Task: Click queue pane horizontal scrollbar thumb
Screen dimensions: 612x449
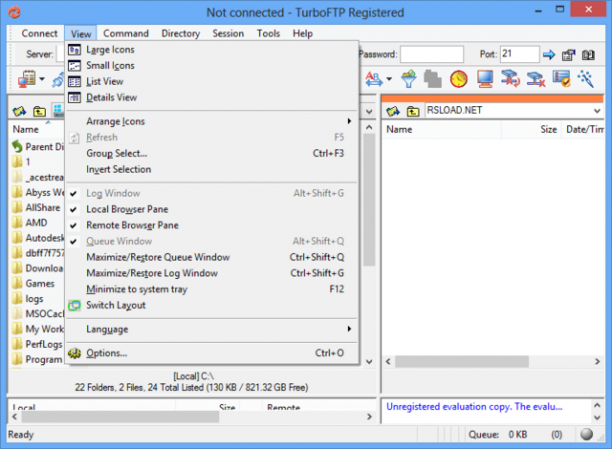Action: 120,417
